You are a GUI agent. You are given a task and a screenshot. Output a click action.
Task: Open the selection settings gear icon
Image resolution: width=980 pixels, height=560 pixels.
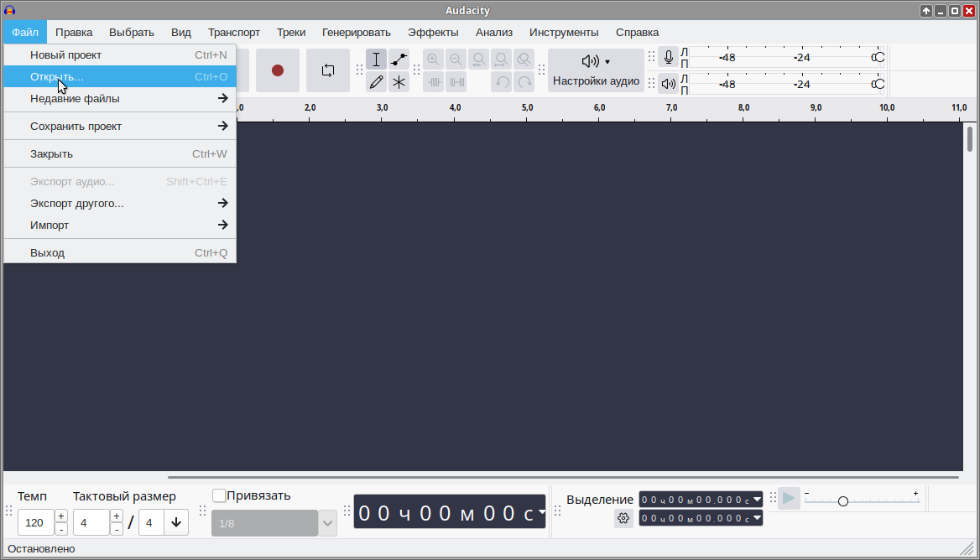[x=623, y=518]
